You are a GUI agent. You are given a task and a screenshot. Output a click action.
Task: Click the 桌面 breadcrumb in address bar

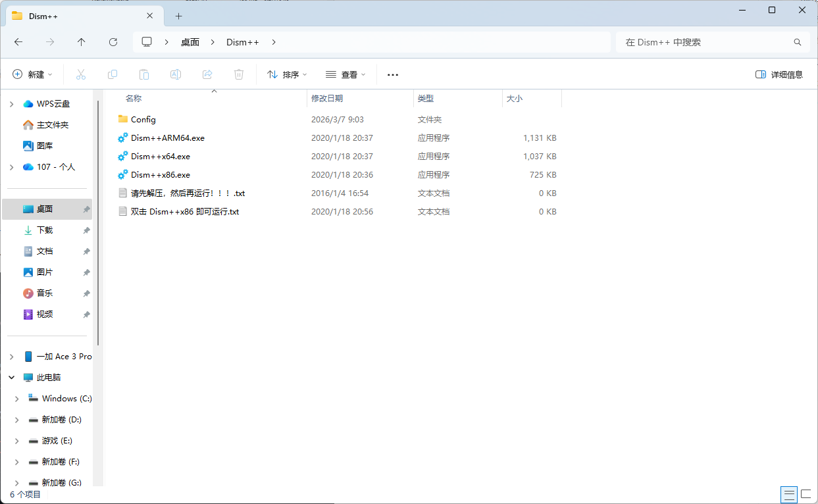pos(190,42)
